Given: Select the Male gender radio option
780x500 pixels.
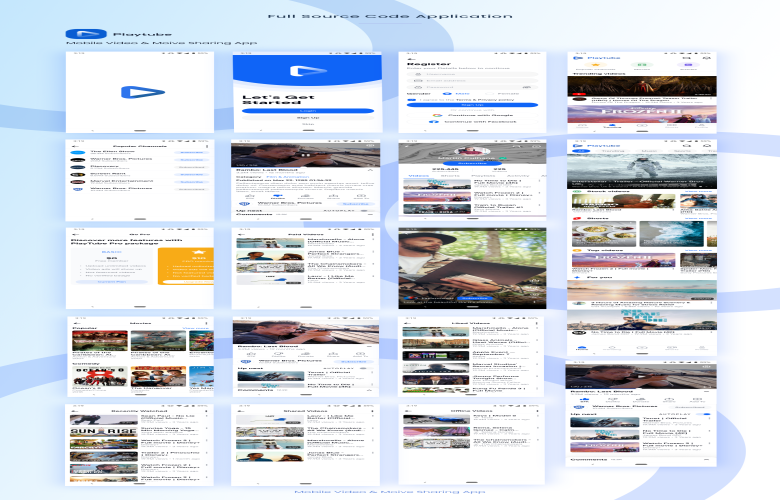Looking at the screenshot, I should click(x=447, y=94).
